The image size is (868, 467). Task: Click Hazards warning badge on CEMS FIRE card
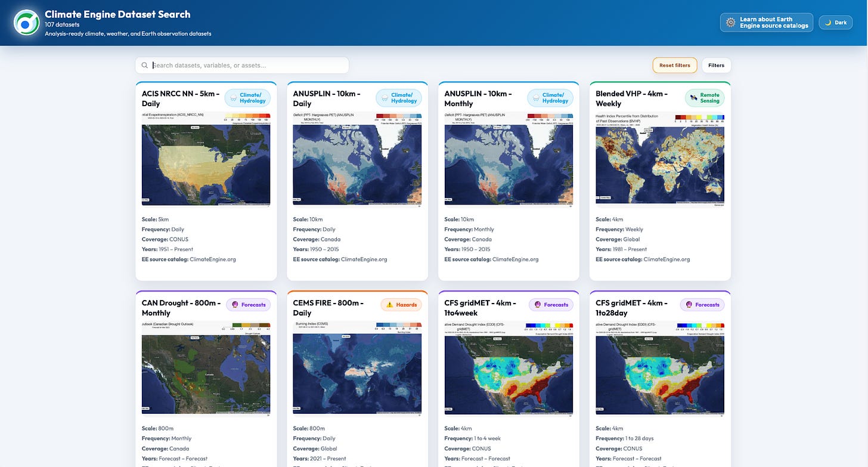click(x=401, y=305)
